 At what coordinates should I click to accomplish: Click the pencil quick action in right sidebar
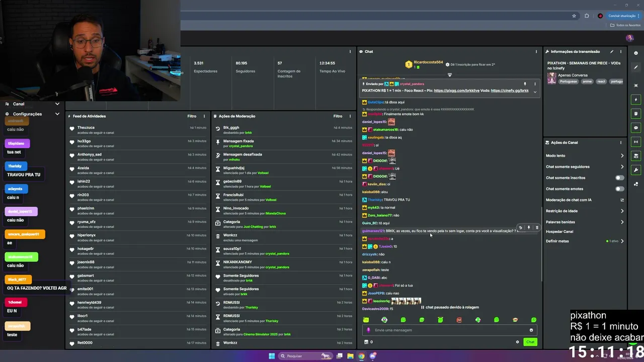[636, 67]
